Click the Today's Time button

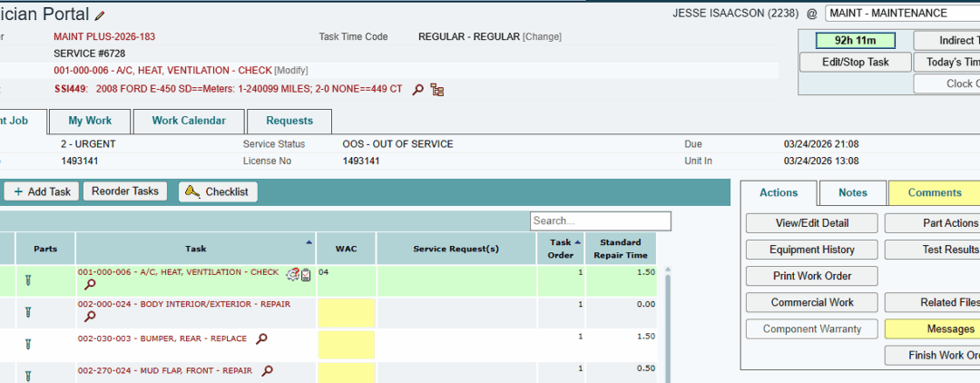click(946, 63)
